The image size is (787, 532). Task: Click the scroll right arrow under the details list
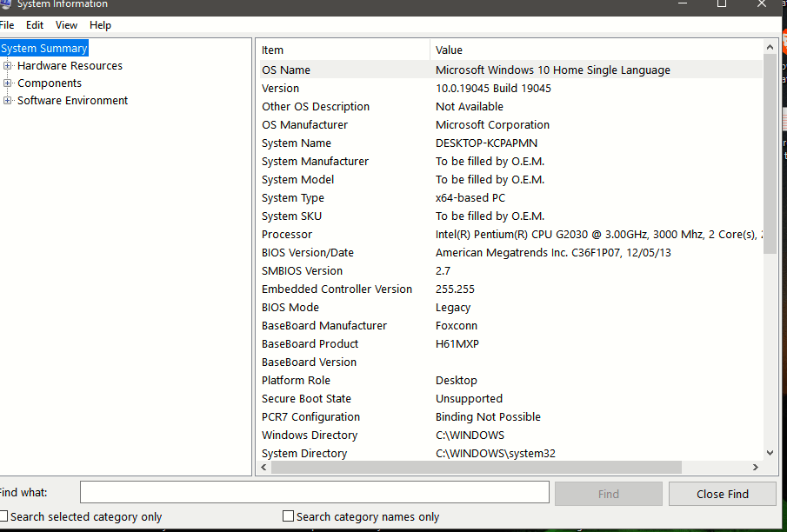tap(756, 468)
